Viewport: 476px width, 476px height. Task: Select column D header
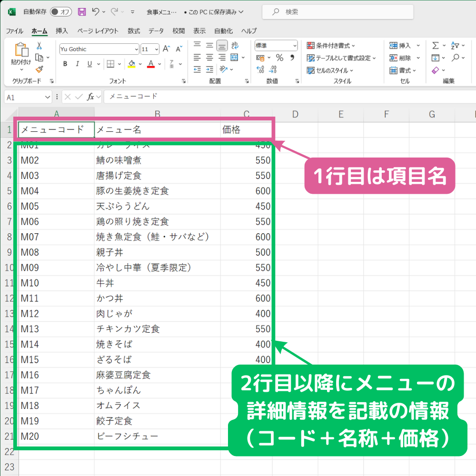click(x=295, y=114)
